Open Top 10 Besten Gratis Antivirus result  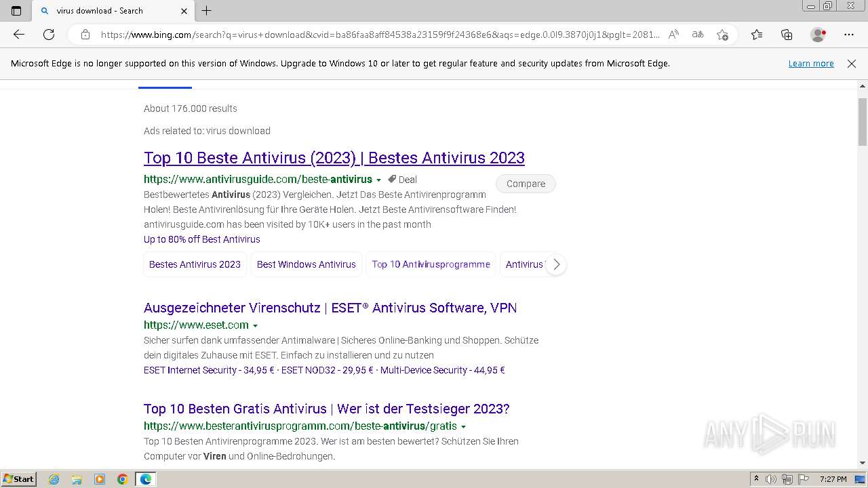327,409
